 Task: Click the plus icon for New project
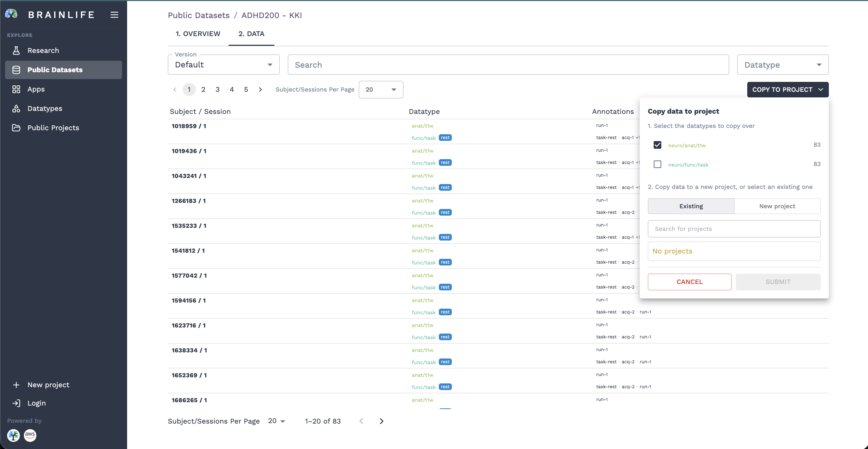[x=16, y=385]
